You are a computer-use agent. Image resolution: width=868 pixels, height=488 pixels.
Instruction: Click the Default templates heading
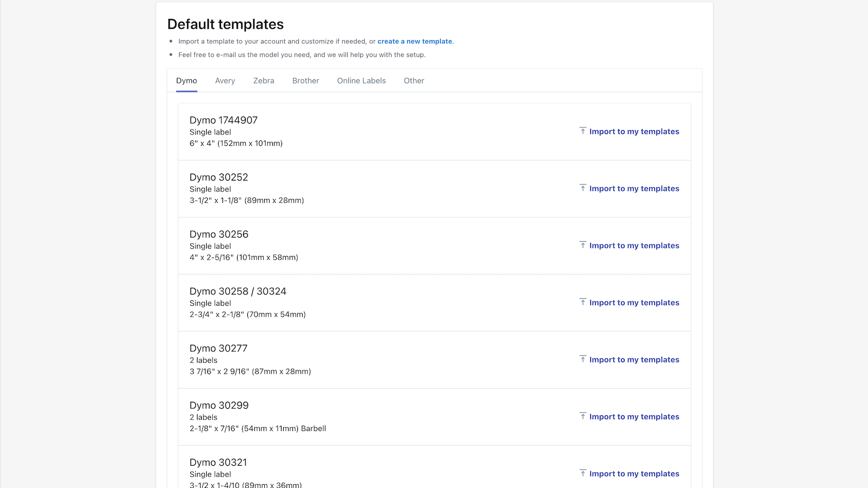226,24
